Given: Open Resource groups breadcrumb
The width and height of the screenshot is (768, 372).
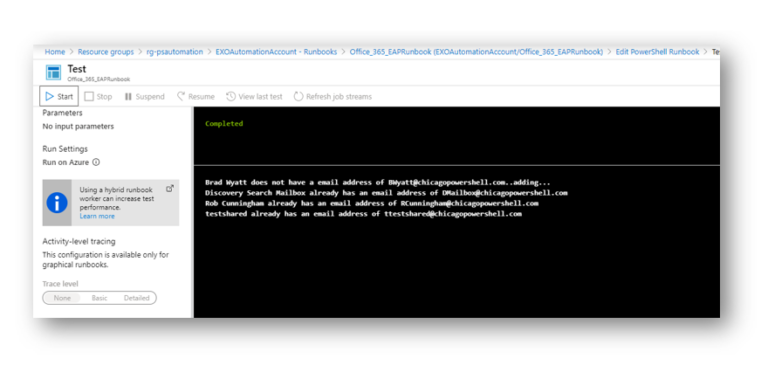Looking at the screenshot, I should click(106, 52).
